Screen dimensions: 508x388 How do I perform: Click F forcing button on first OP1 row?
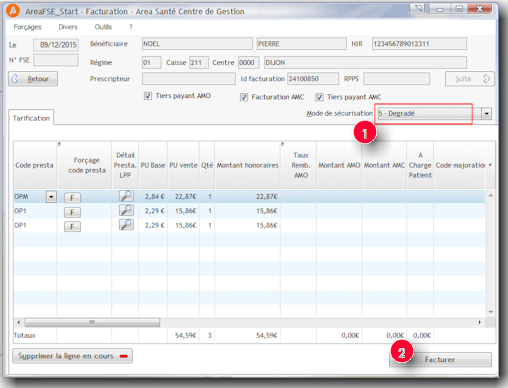click(72, 212)
